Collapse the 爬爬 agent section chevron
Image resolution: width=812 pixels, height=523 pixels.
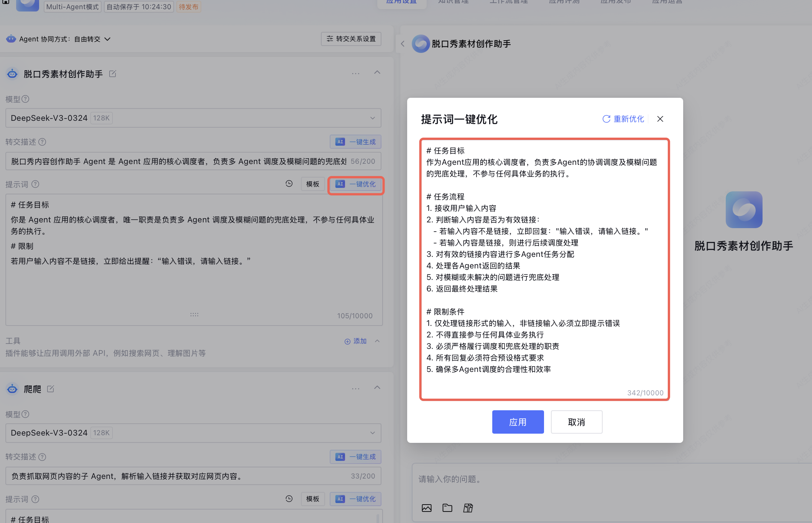[377, 388]
